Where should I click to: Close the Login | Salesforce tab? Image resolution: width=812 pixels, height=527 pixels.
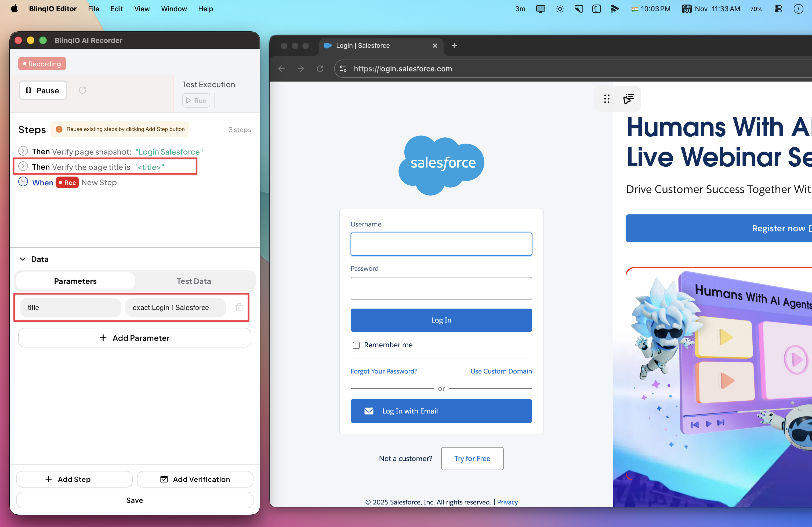(x=435, y=46)
